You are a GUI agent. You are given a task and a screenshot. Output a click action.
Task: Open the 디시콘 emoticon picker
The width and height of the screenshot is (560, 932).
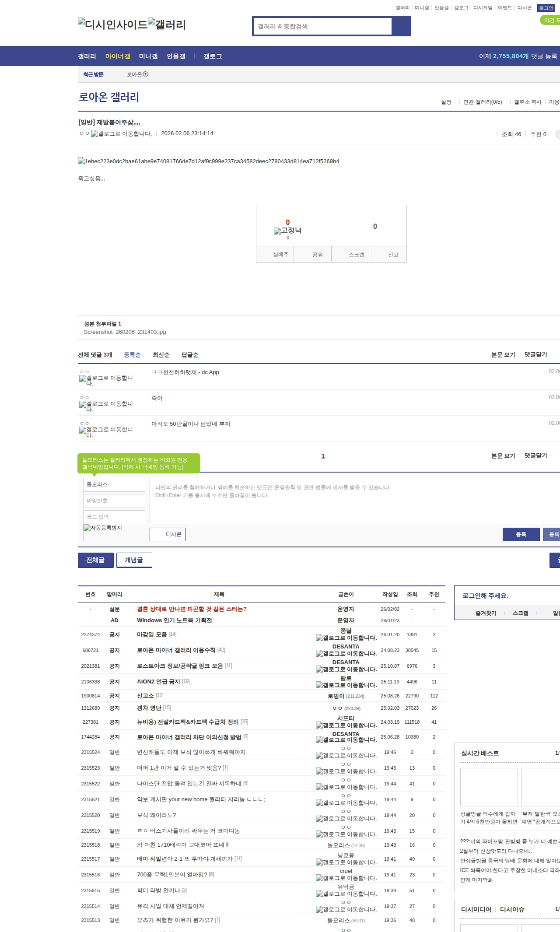pos(168,534)
